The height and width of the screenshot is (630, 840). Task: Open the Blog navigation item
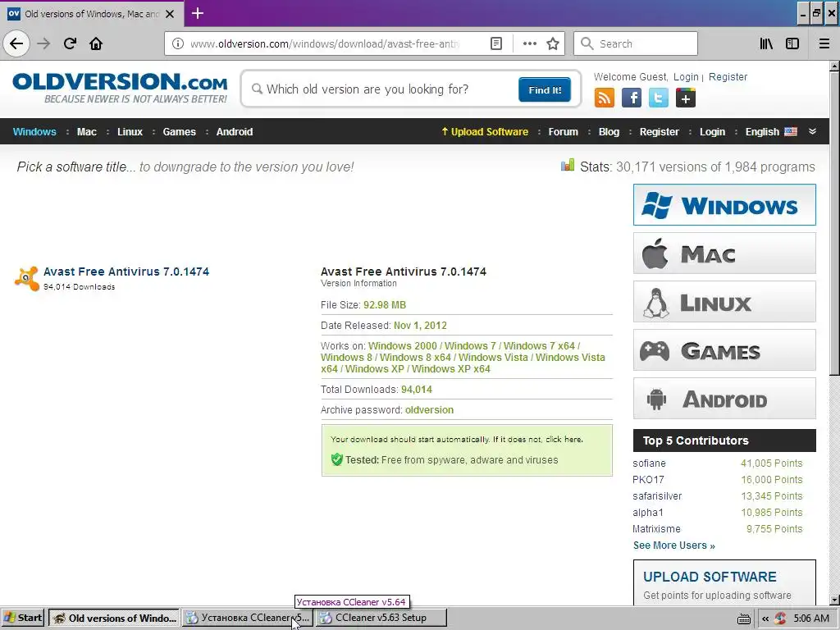[609, 132]
